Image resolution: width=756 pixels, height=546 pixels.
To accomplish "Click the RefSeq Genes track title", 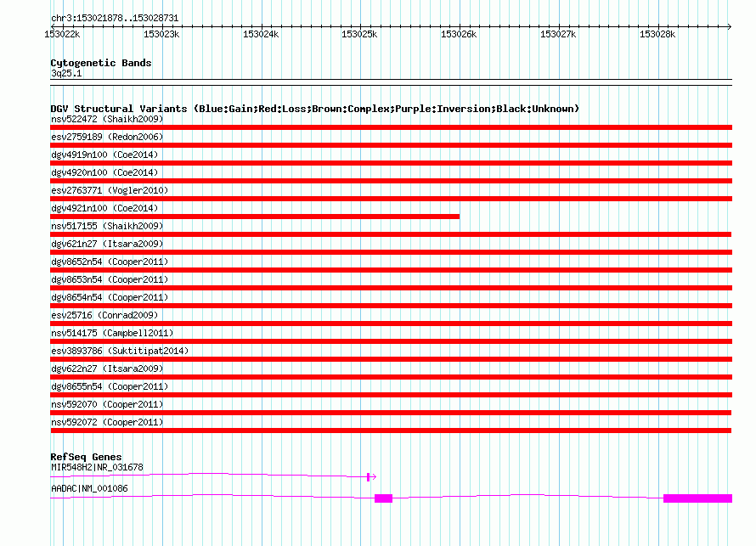I will tap(86, 457).
